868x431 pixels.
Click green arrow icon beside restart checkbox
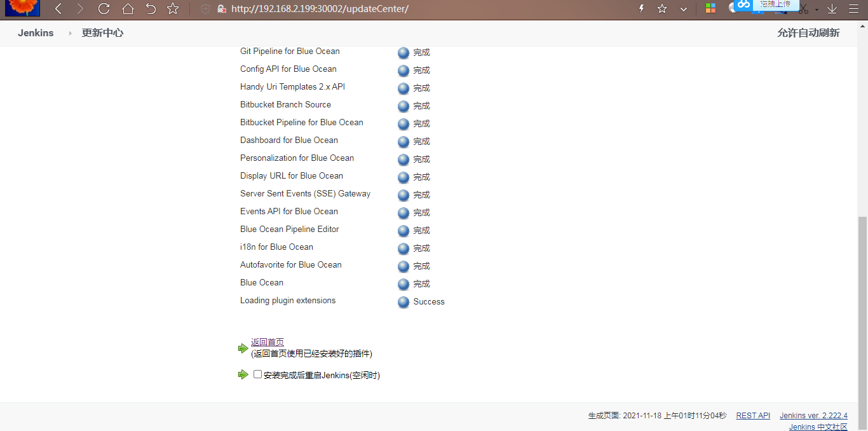click(243, 374)
